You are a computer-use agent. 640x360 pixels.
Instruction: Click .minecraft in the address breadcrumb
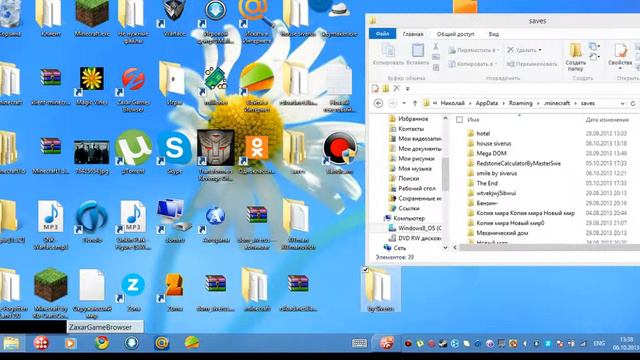click(x=557, y=103)
